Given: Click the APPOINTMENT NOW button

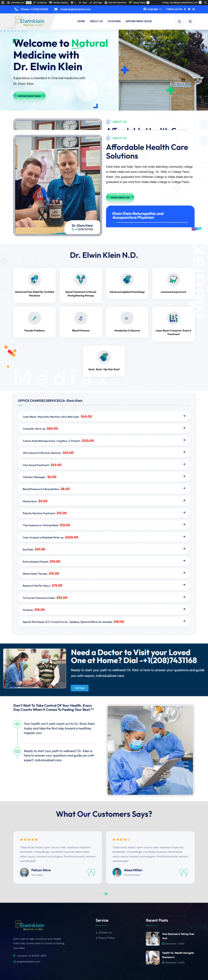Looking at the screenshot, I should pyautogui.click(x=29, y=96).
